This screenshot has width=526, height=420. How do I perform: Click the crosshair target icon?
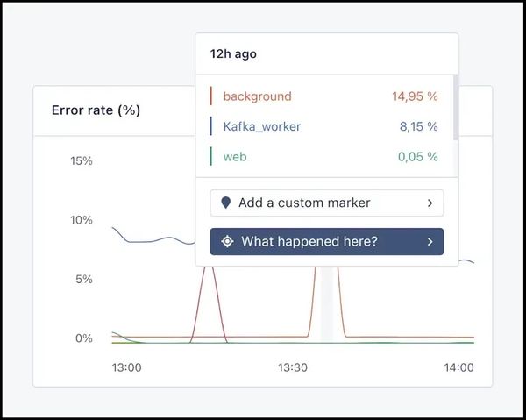(227, 241)
